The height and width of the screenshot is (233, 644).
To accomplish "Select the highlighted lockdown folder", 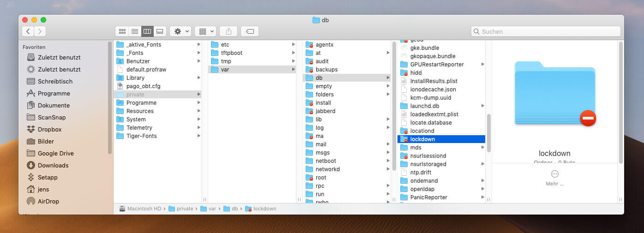I will coord(441,139).
